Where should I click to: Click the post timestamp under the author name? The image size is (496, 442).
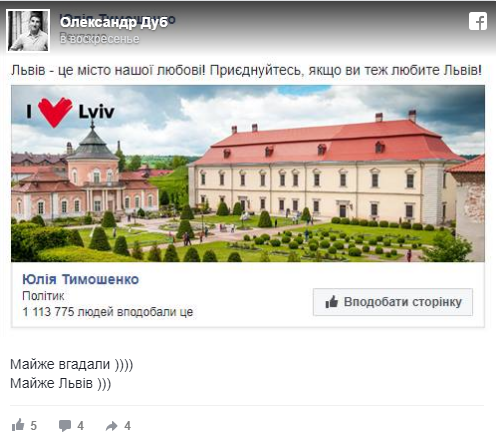click(x=100, y=39)
